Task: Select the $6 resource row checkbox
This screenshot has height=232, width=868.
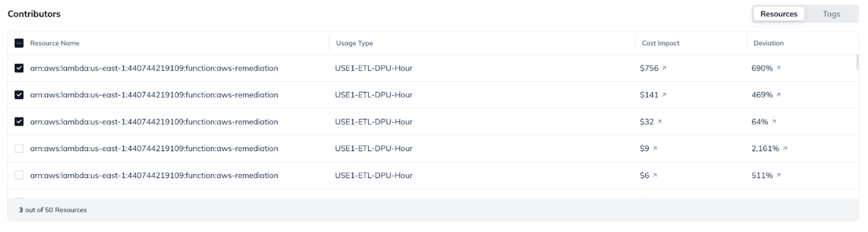Action: 19,175
